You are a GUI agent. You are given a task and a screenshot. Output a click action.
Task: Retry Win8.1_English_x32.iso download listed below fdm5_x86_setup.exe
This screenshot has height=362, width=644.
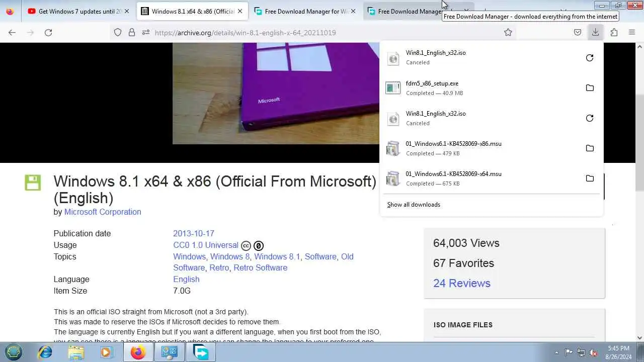pyautogui.click(x=590, y=118)
